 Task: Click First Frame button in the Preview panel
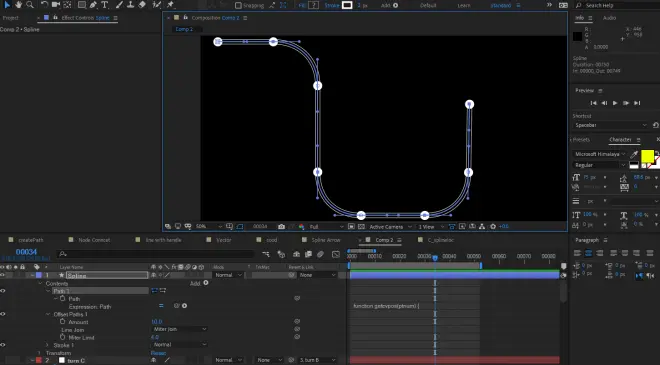(x=593, y=103)
